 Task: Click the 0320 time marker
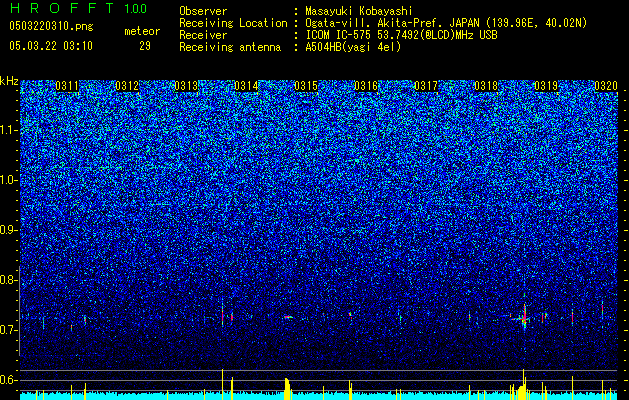pyautogui.click(x=606, y=86)
